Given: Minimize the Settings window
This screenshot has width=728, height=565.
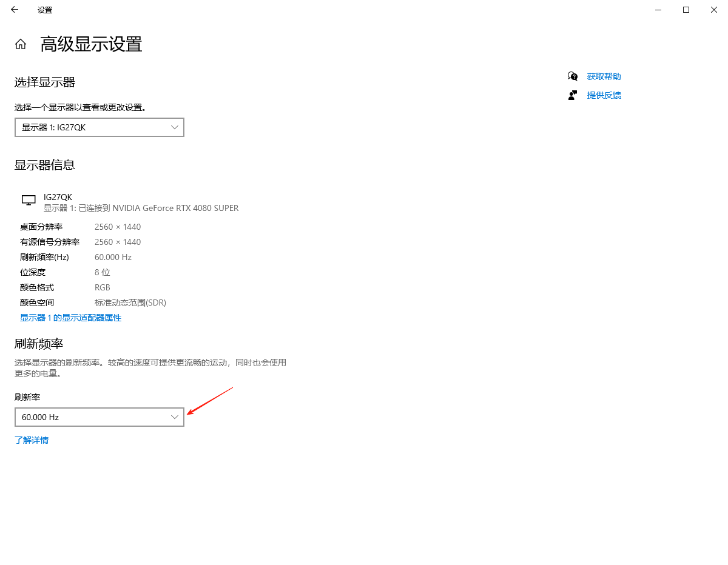Looking at the screenshot, I should click(x=658, y=10).
